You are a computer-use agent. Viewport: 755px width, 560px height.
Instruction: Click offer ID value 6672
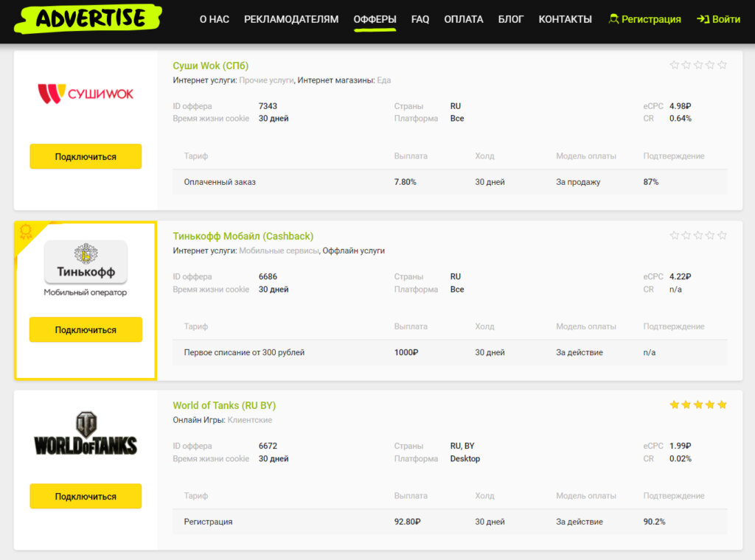coord(268,446)
